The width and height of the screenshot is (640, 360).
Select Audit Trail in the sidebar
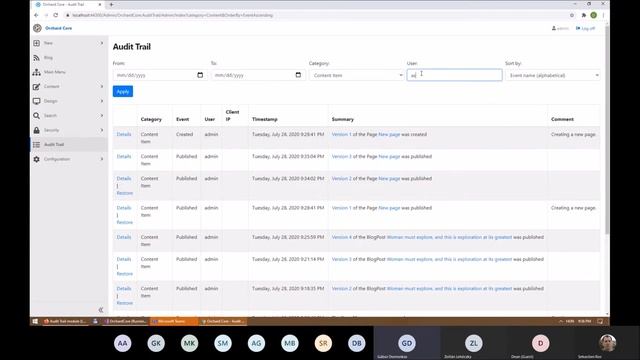tap(54, 144)
